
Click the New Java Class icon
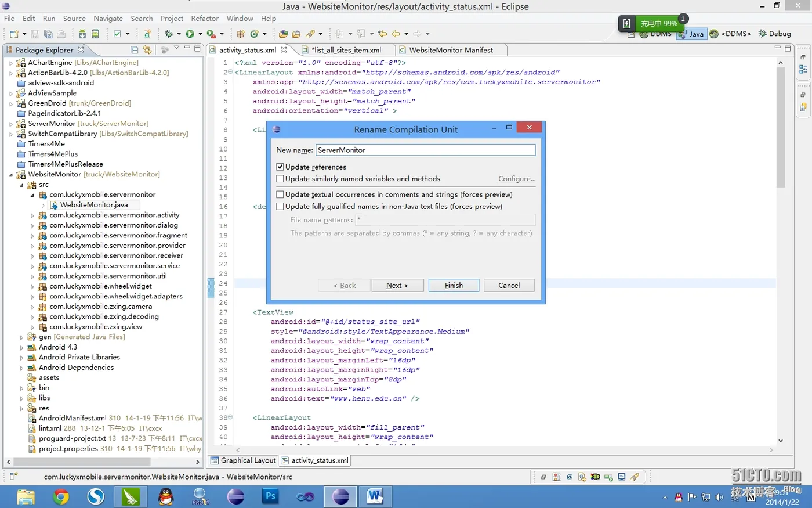pos(254,34)
